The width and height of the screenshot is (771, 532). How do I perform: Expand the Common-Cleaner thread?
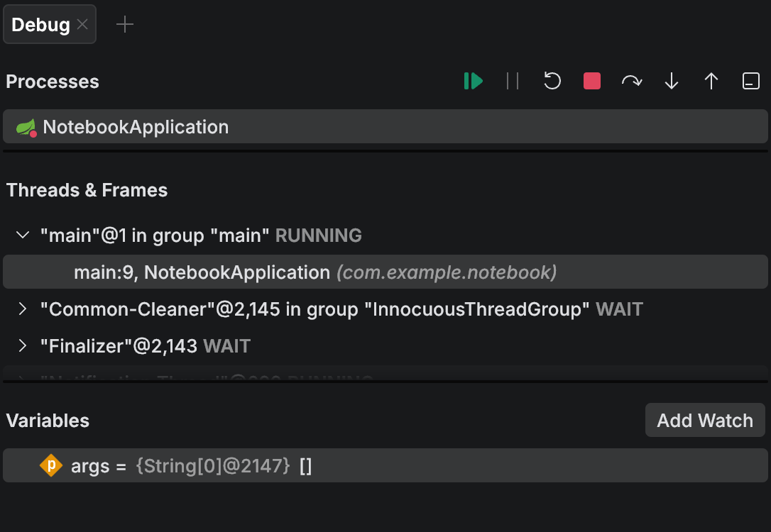[x=21, y=309]
